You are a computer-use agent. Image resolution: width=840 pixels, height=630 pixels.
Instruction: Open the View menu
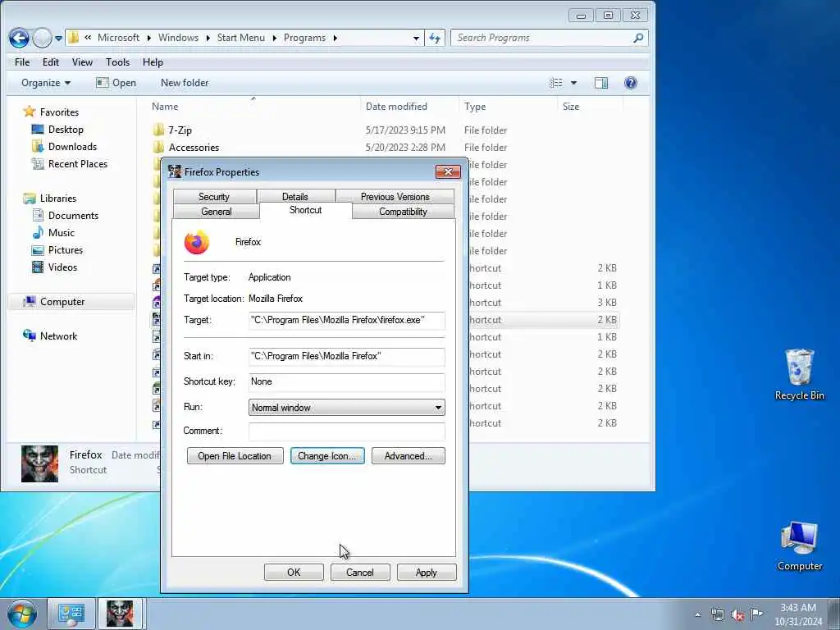click(83, 62)
